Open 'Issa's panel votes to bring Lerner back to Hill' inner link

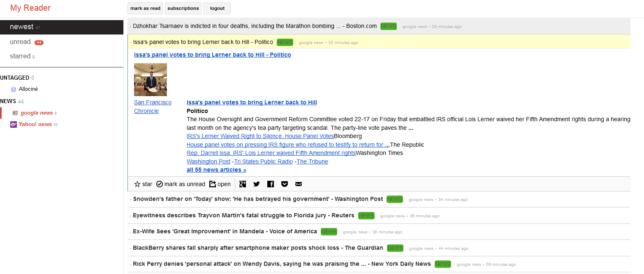tap(252, 102)
